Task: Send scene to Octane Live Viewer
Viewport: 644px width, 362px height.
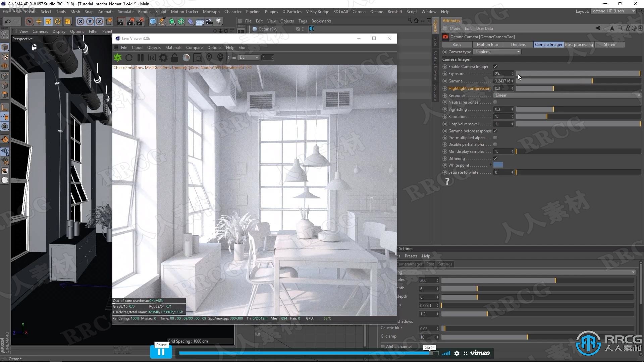Action: pos(118,58)
